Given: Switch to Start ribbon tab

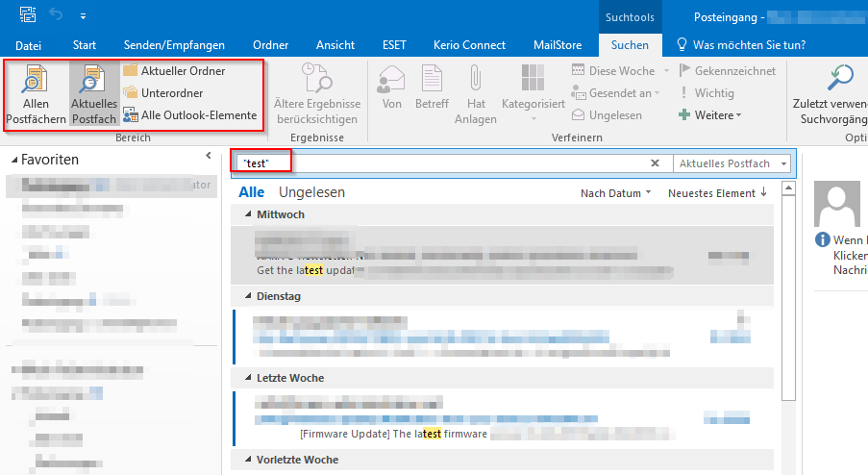Looking at the screenshot, I should pyautogui.click(x=85, y=45).
